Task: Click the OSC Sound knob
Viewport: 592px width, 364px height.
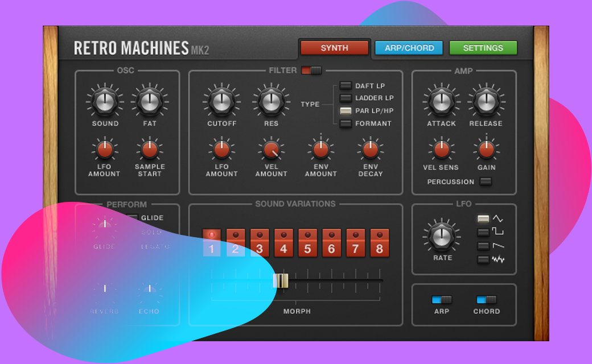Action: (105, 102)
